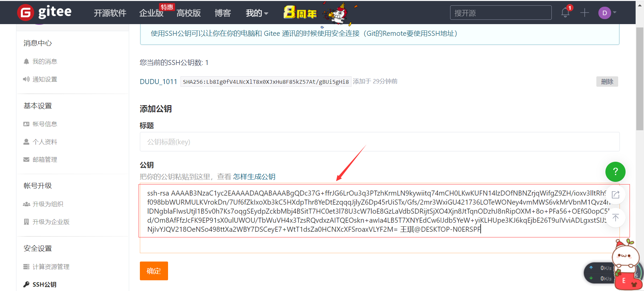Click the speaker icon beside 通知设置

pyautogui.click(x=26, y=79)
